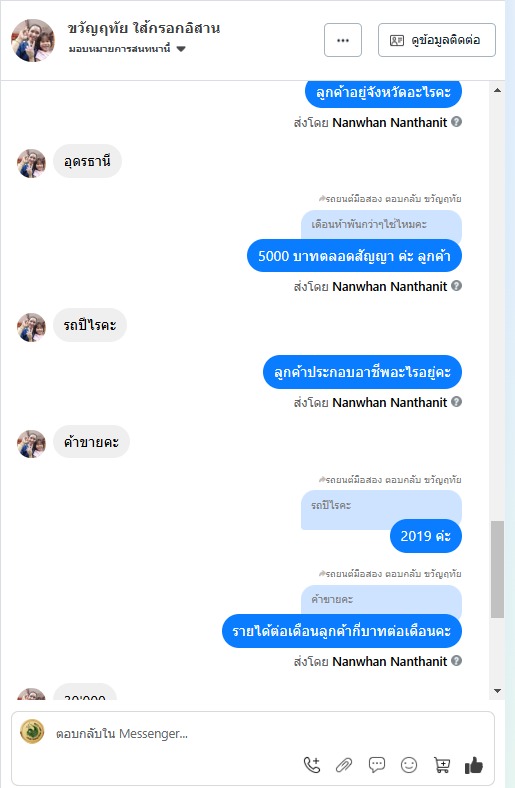Open the three-dots more options button
515x788 pixels.
(x=343, y=40)
